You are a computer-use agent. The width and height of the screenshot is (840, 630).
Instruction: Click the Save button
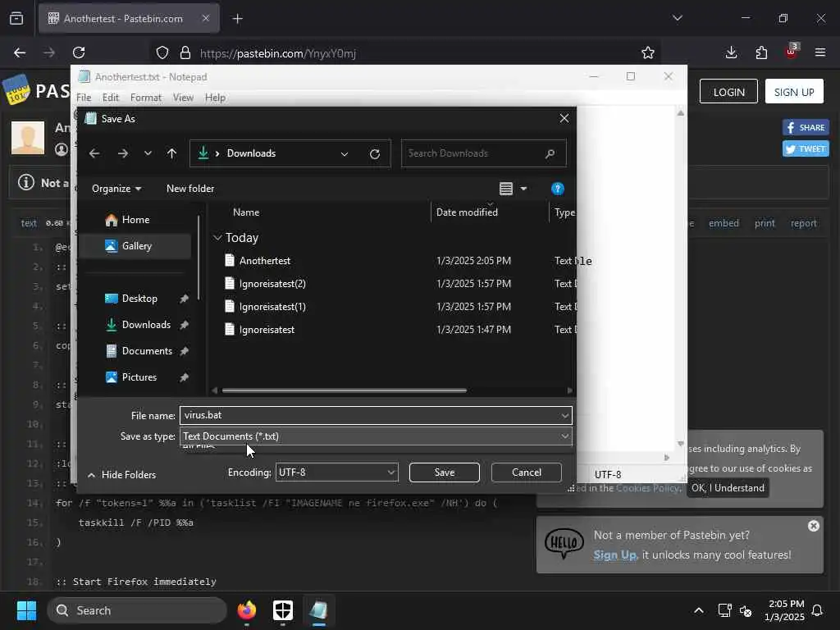tap(444, 472)
